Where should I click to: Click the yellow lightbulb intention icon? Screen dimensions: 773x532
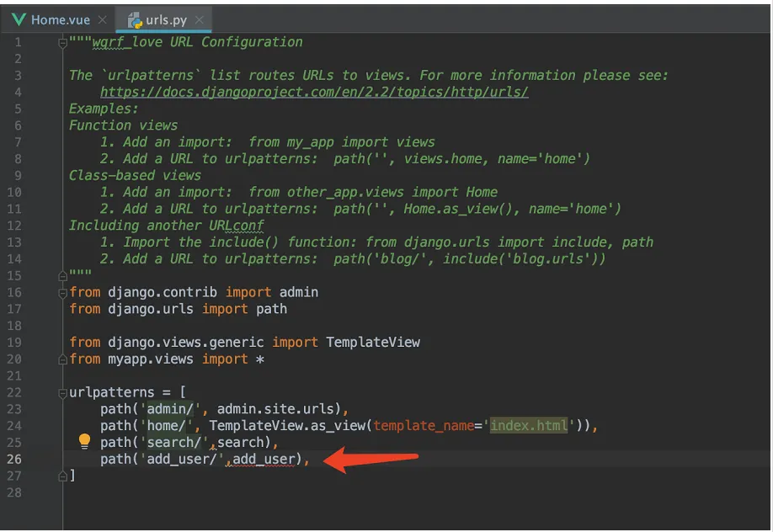tap(85, 441)
